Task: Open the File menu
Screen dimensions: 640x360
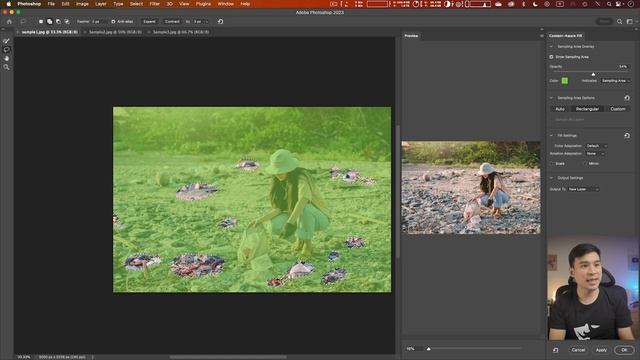Action: 51,4
